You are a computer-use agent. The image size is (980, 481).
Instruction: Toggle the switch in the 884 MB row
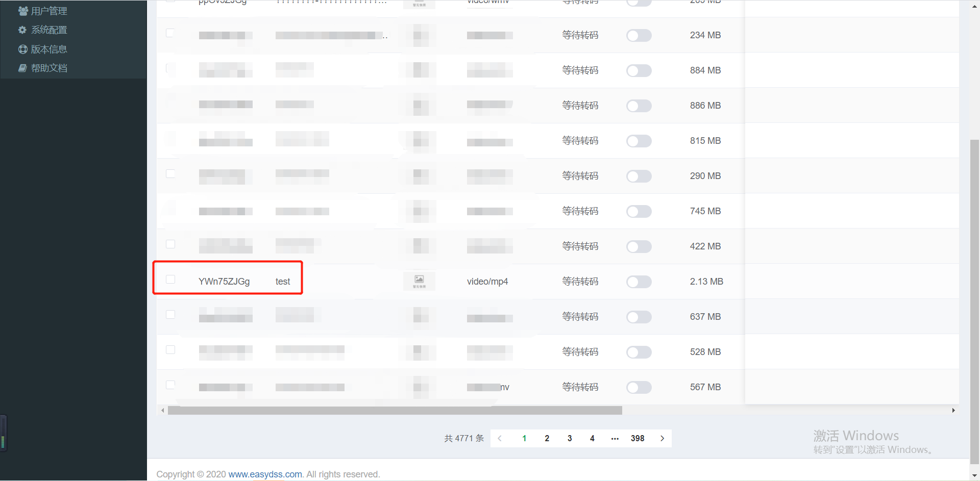639,70
